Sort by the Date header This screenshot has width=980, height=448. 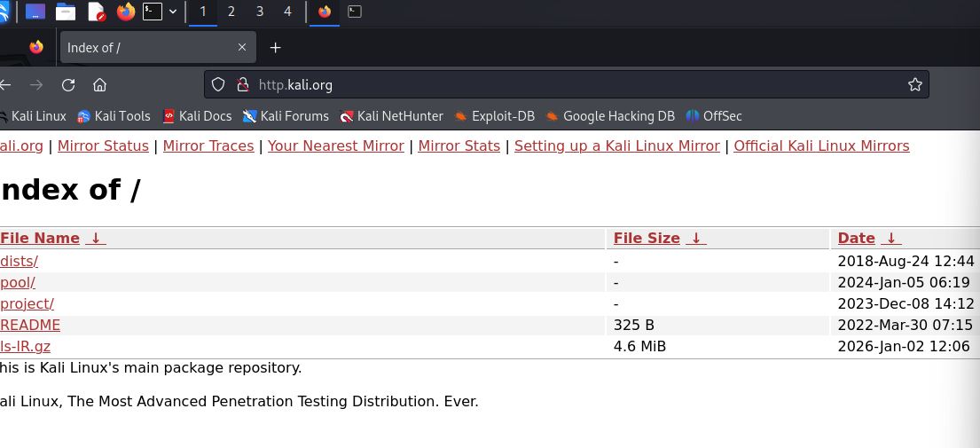pyautogui.click(x=856, y=239)
